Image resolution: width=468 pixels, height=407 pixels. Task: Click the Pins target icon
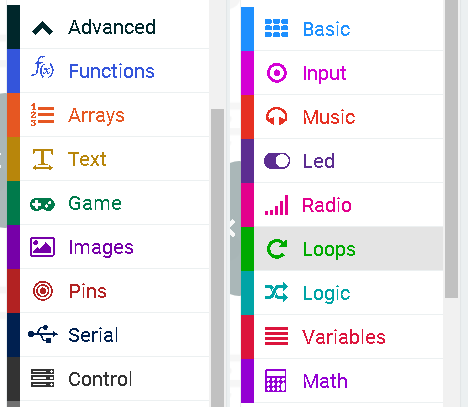point(43,291)
